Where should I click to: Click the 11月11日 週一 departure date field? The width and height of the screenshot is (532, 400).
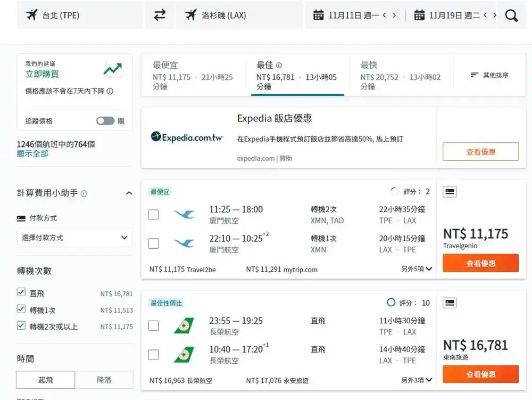[355, 15]
